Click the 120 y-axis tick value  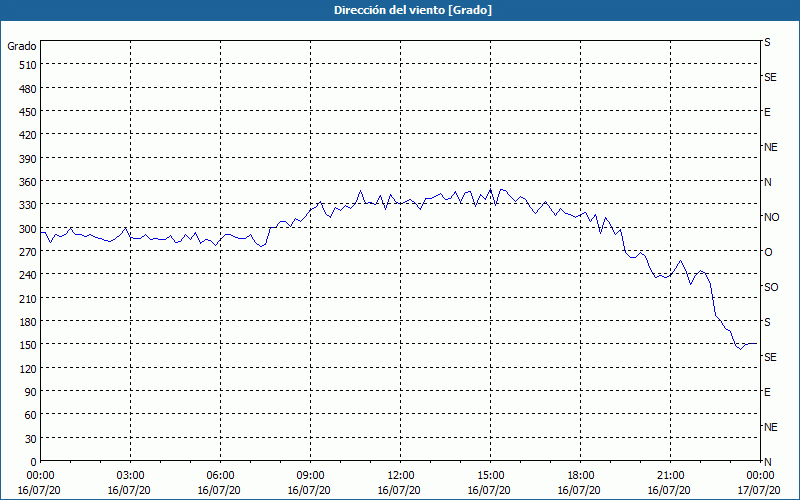pos(29,369)
